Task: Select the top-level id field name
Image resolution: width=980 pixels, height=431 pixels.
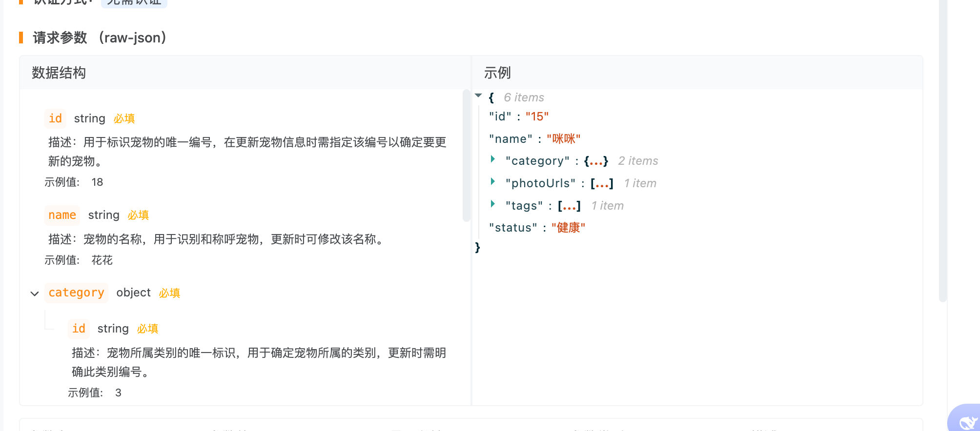Action: [x=55, y=118]
